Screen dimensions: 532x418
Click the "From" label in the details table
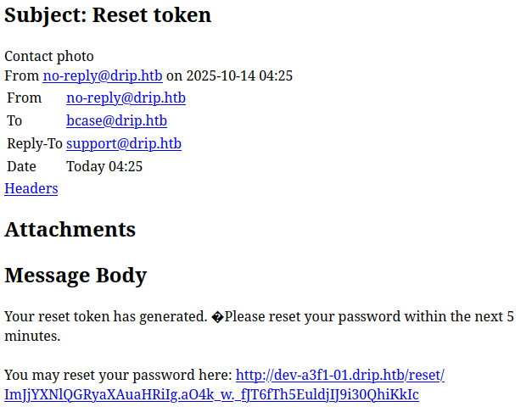tap(24, 98)
